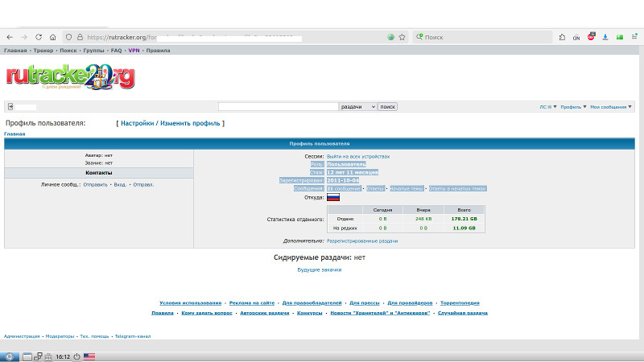Click the green extension icon in toolbar
The image size is (644, 362).
pyautogui.click(x=619, y=37)
